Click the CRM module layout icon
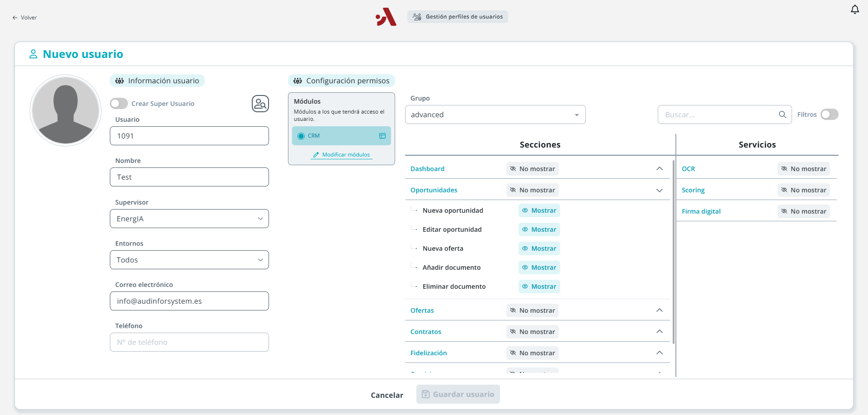This screenshot has width=868, height=415. pos(382,136)
